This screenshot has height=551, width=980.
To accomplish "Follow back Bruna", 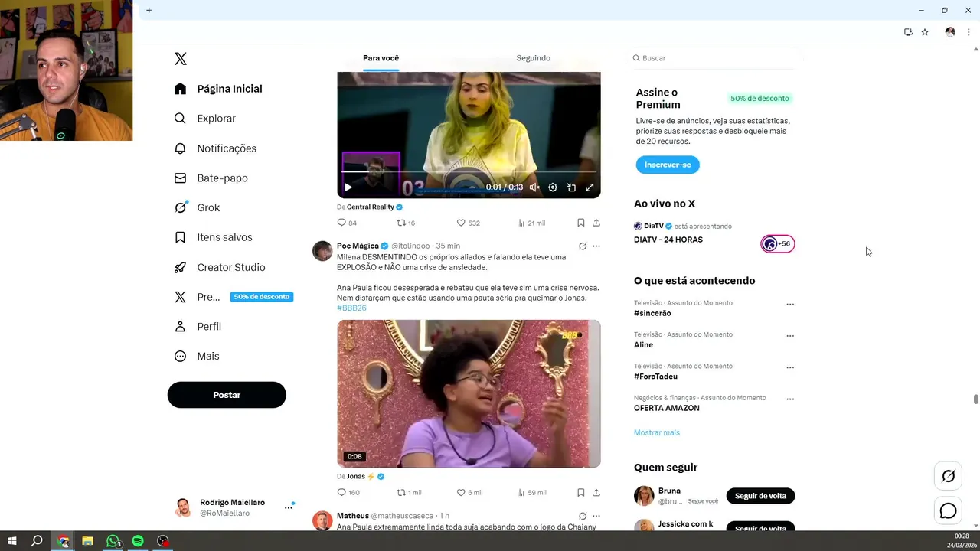I will [760, 496].
